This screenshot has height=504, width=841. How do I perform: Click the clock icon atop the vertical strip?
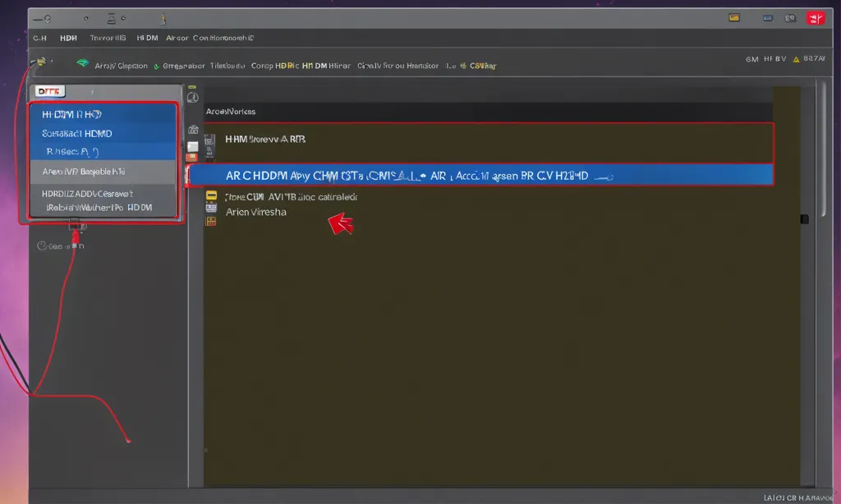click(x=193, y=97)
